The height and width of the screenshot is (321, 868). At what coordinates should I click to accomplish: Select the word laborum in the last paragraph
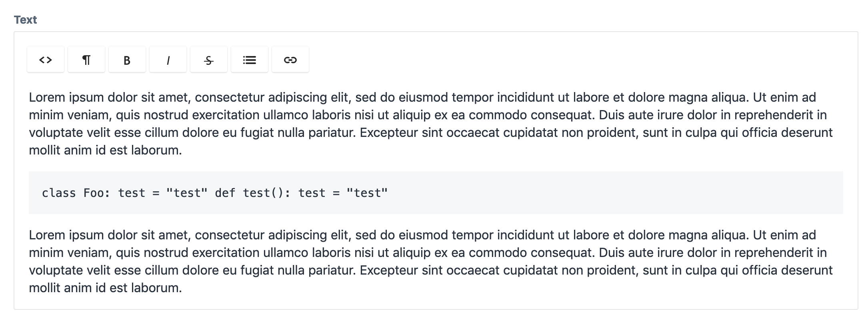(x=156, y=287)
